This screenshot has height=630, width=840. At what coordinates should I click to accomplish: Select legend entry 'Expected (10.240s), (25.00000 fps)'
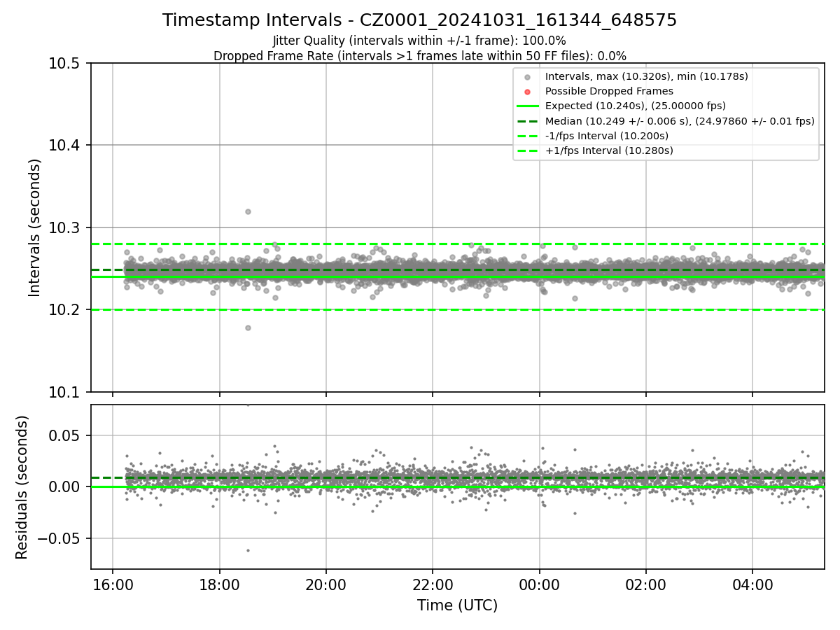pos(636,106)
